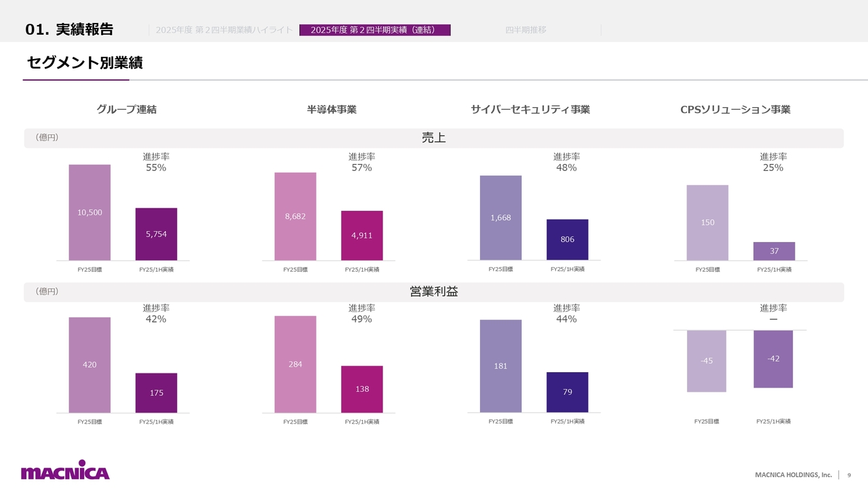Click the 10,500 group sales target bar
The height and width of the screenshot is (488, 868).
click(x=90, y=212)
